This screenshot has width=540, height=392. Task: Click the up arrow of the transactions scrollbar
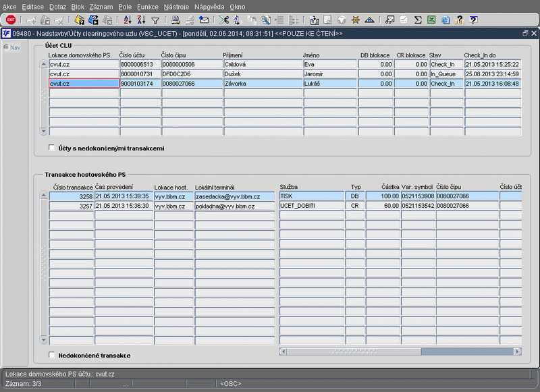[43, 196]
